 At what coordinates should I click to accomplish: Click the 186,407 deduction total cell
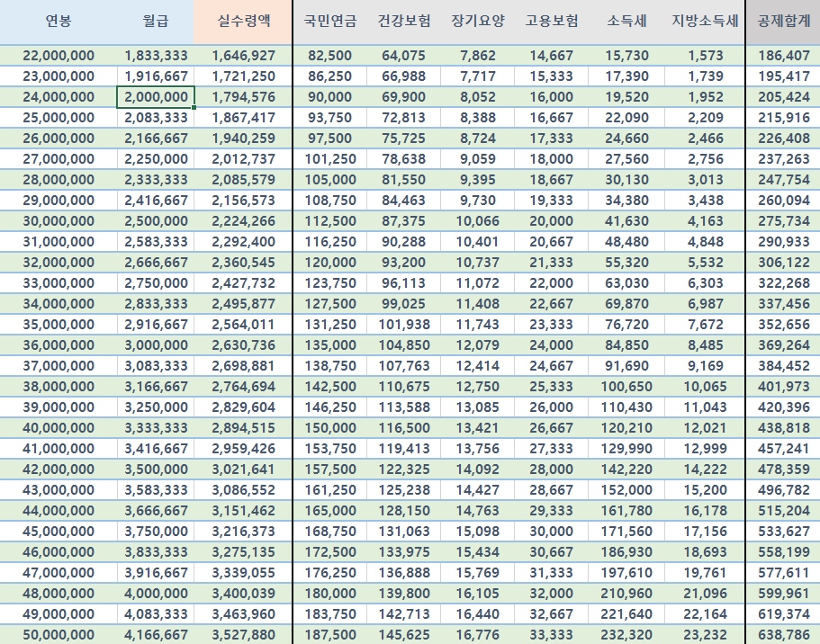coord(783,56)
